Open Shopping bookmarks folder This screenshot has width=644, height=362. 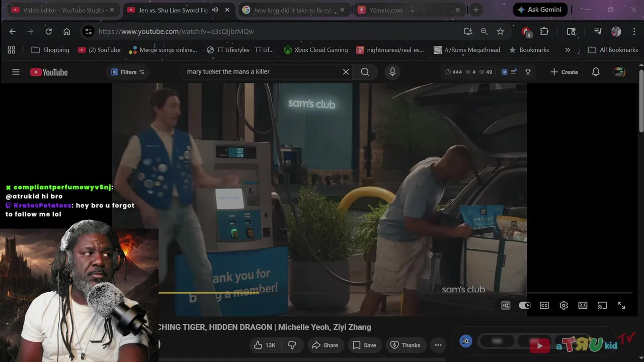tap(50, 50)
